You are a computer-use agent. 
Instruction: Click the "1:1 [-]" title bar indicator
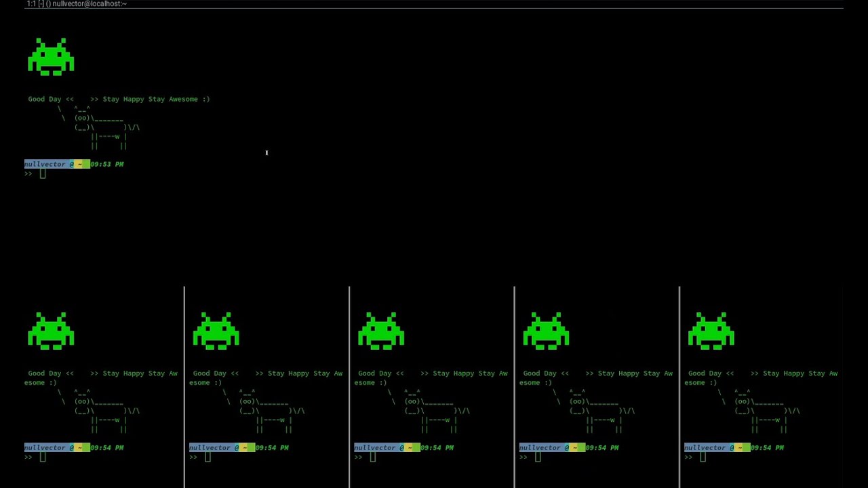coord(35,4)
